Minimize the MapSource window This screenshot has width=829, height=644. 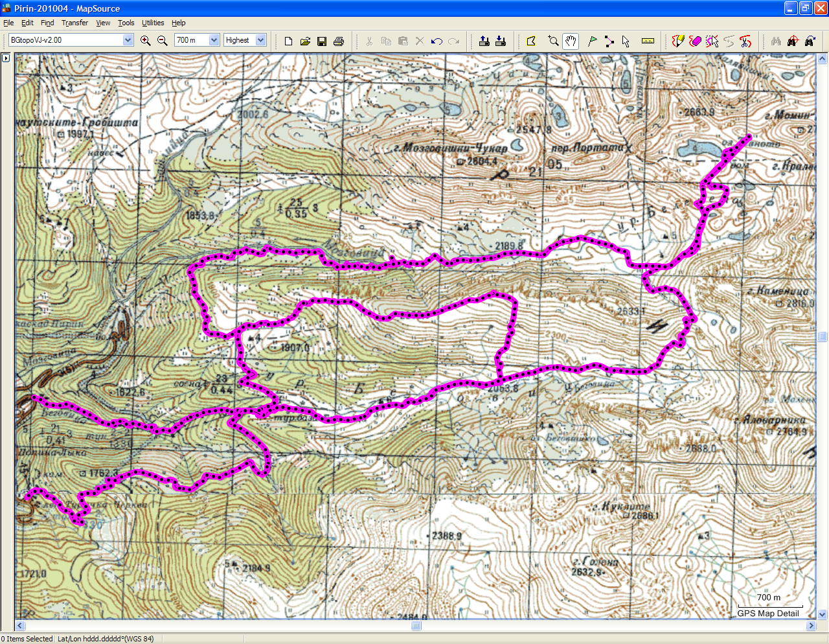791,8
